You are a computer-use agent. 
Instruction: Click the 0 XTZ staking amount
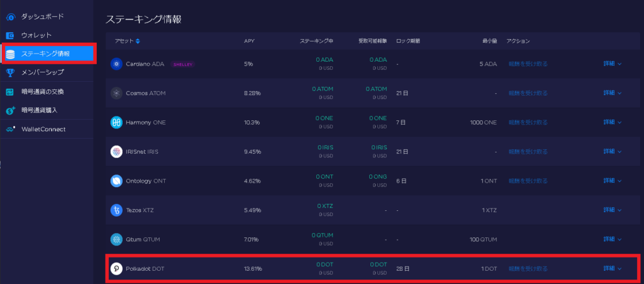click(x=325, y=205)
